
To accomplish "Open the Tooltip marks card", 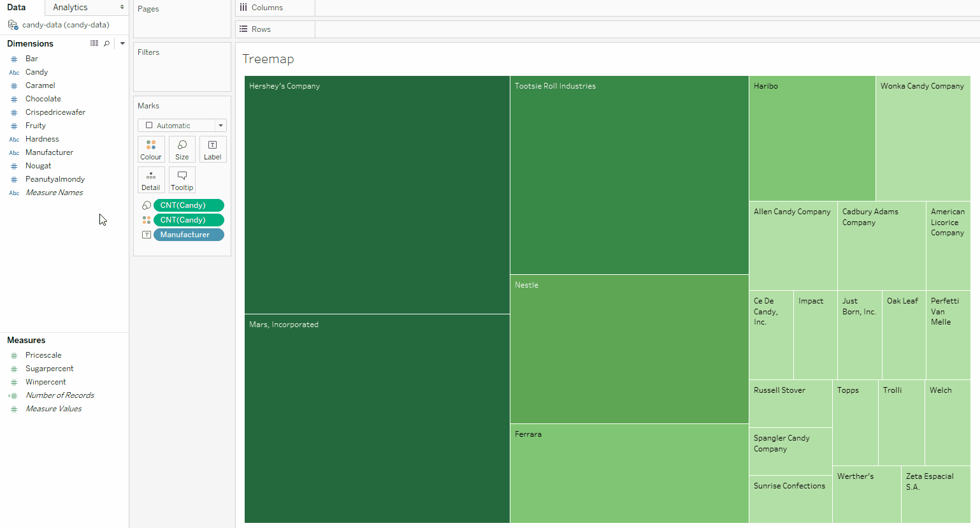I will pyautogui.click(x=182, y=180).
